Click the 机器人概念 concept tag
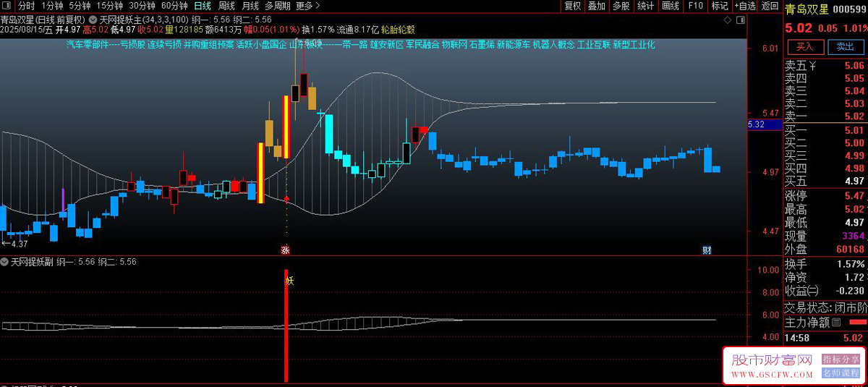Image resolution: width=868 pixels, height=387 pixels. click(553, 44)
